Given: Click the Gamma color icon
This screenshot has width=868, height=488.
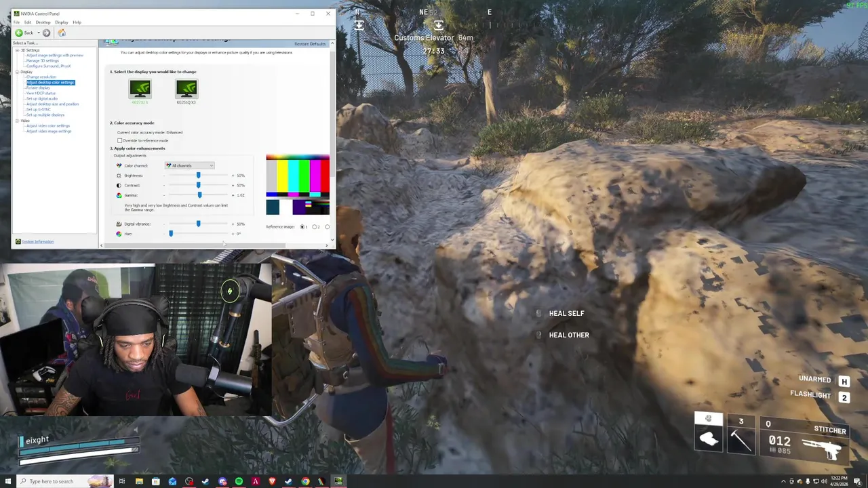Looking at the screenshot, I should click(119, 195).
